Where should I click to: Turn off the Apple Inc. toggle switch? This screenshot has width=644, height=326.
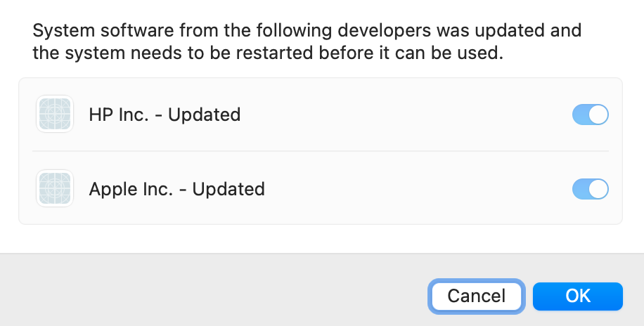590,189
